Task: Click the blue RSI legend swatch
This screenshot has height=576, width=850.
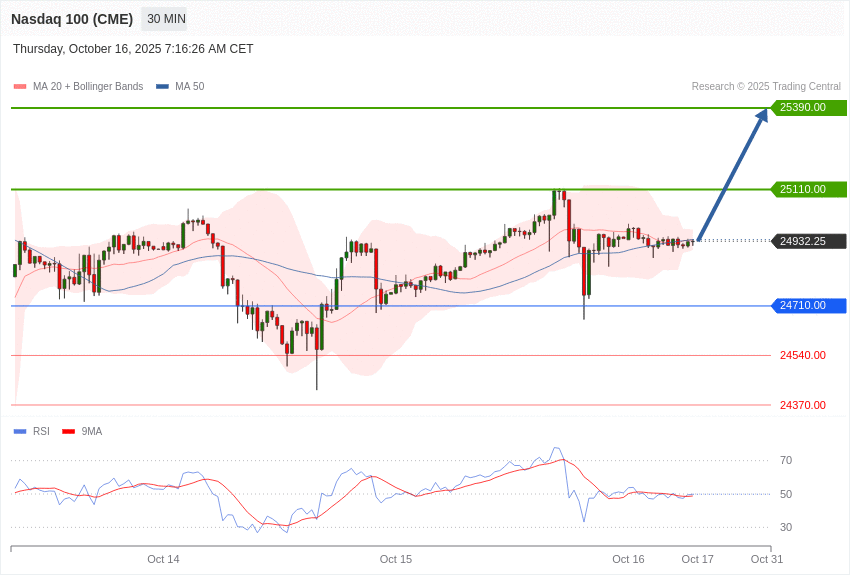Action: [20, 432]
